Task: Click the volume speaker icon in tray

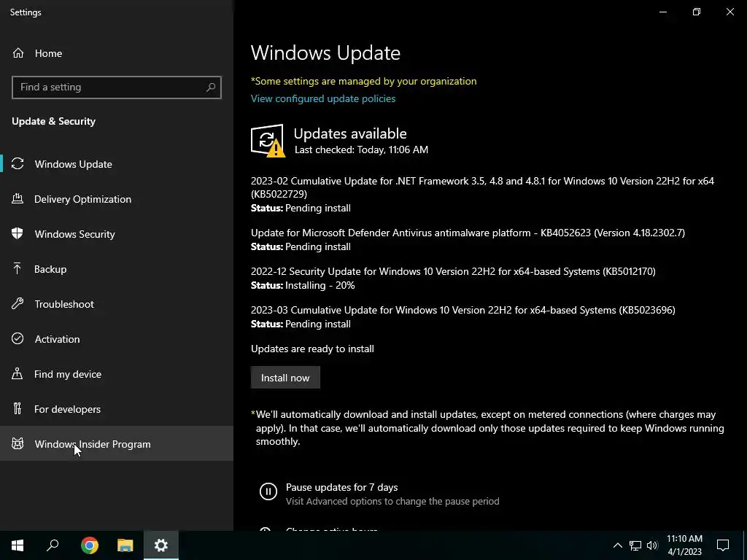Action: click(652, 545)
